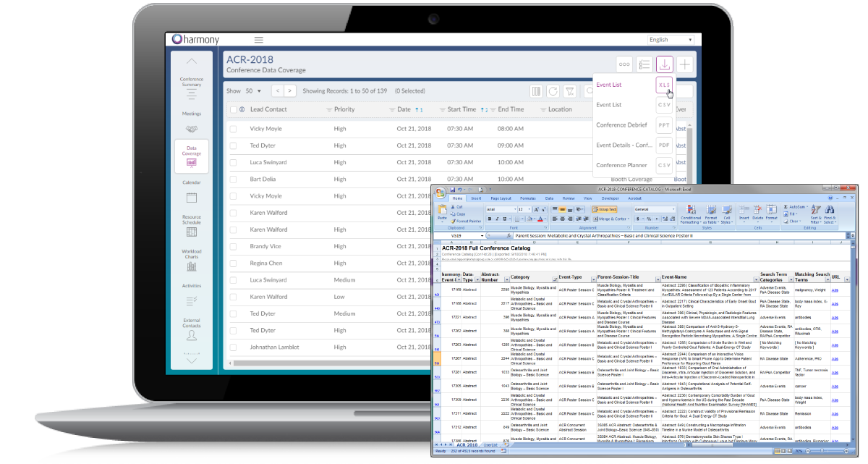The image size is (868, 464).
Task: Switch to the Page Layout tab in Excel
Action: point(501,198)
